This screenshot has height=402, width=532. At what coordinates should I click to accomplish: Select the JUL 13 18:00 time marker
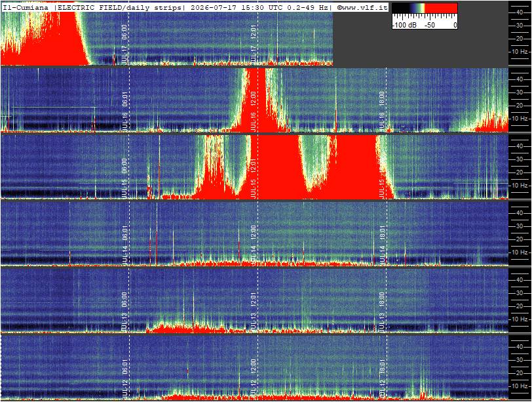(382, 312)
